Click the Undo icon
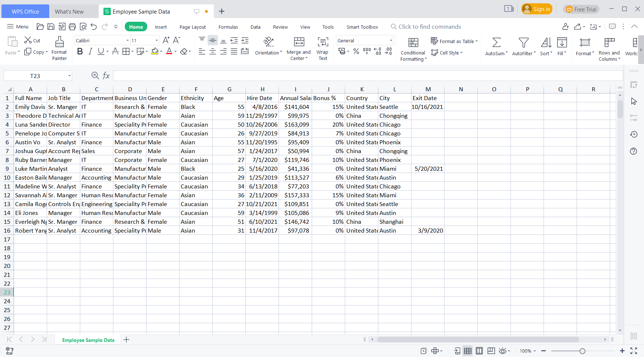The image size is (644, 357). [x=94, y=26]
